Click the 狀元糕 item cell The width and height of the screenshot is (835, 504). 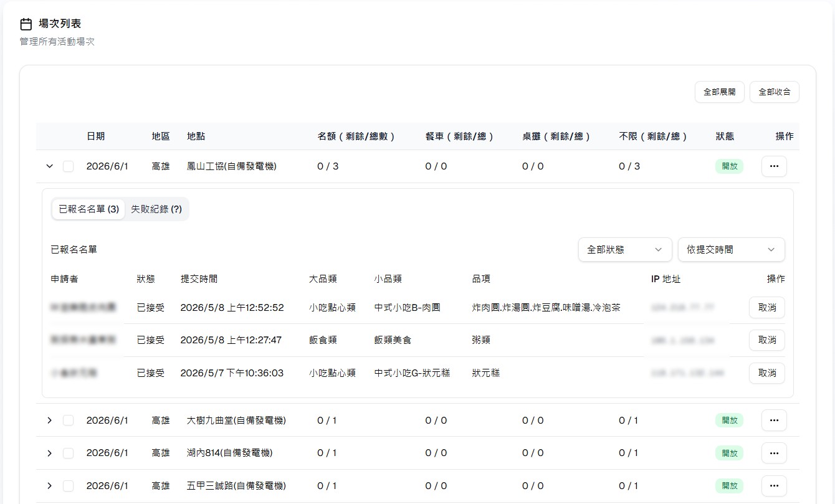[486, 373]
